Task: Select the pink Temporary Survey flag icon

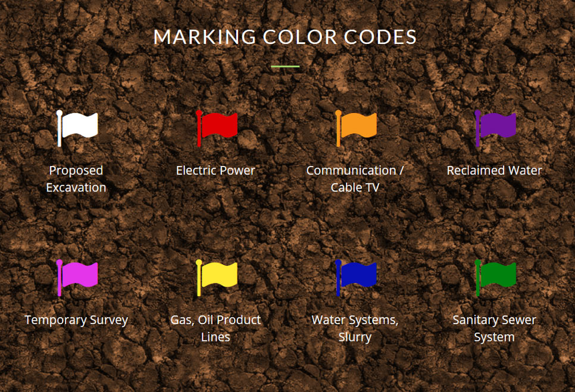Action: click(x=77, y=278)
